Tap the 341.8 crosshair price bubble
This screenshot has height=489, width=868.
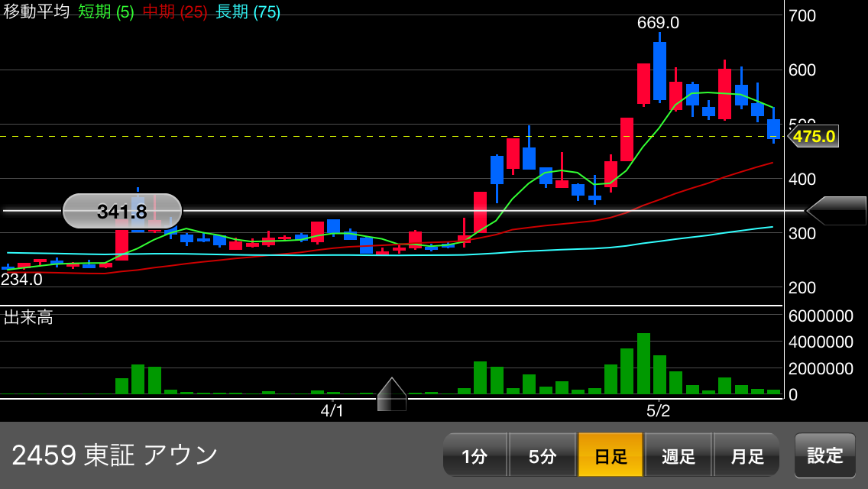coord(122,211)
